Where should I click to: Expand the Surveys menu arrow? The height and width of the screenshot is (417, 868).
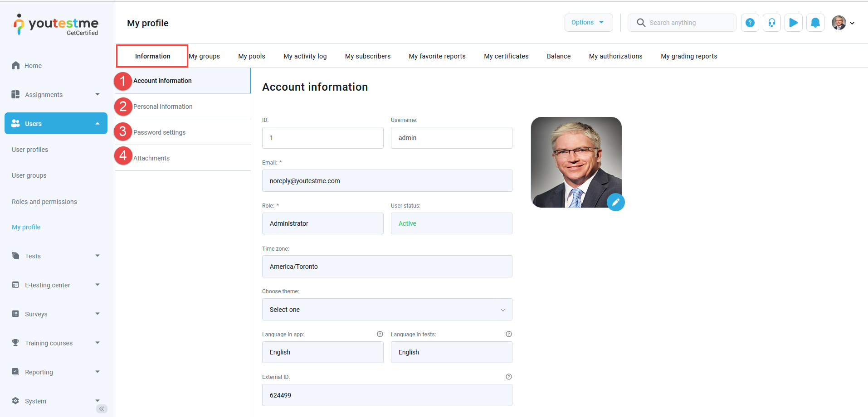click(x=98, y=314)
